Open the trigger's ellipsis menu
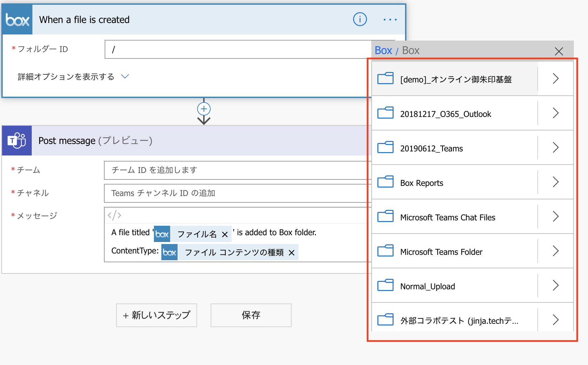This screenshot has width=588, height=365. tap(390, 20)
